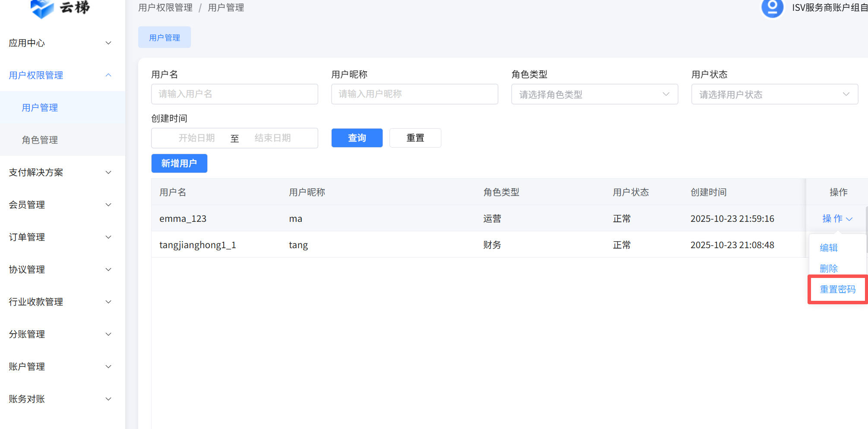868x429 pixels.
Task: Click the 开始日期 date field
Action: pyautogui.click(x=196, y=138)
